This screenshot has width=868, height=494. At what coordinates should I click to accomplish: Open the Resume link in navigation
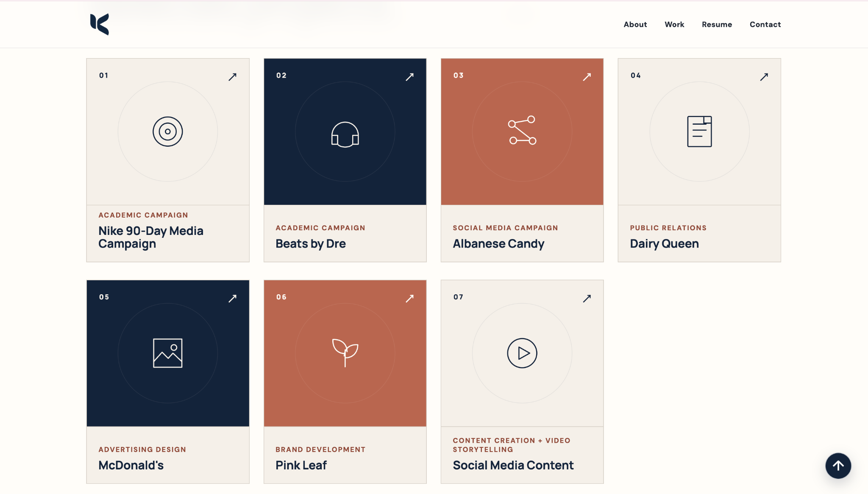[x=717, y=25]
